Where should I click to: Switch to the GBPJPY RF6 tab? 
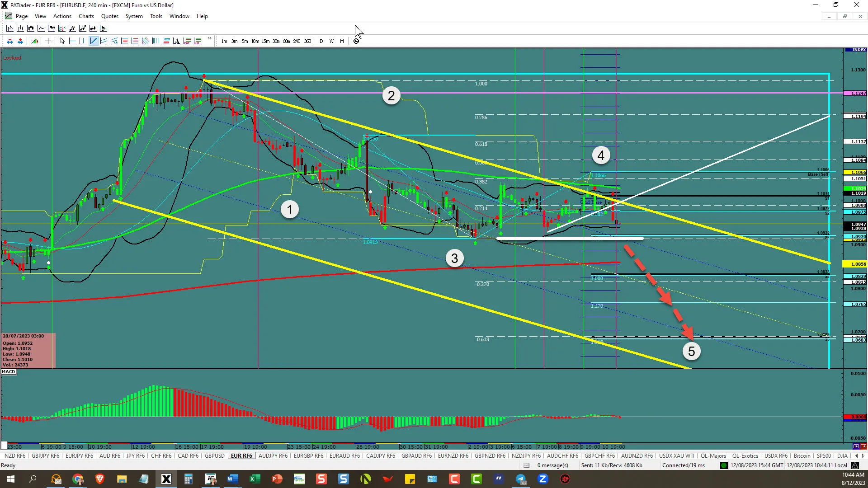pyautogui.click(x=46, y=456)
